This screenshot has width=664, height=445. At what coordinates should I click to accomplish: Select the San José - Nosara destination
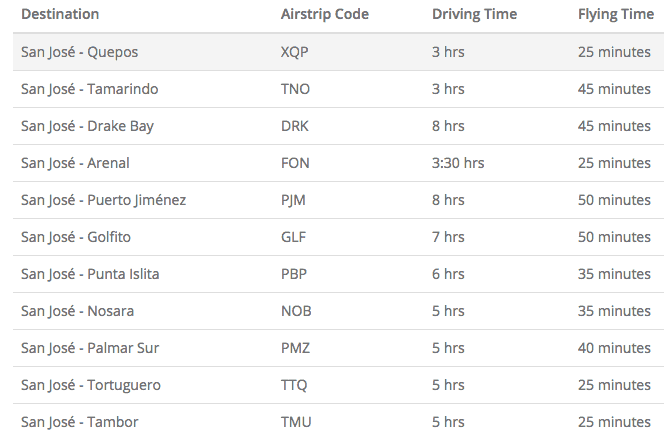[77, 311]
